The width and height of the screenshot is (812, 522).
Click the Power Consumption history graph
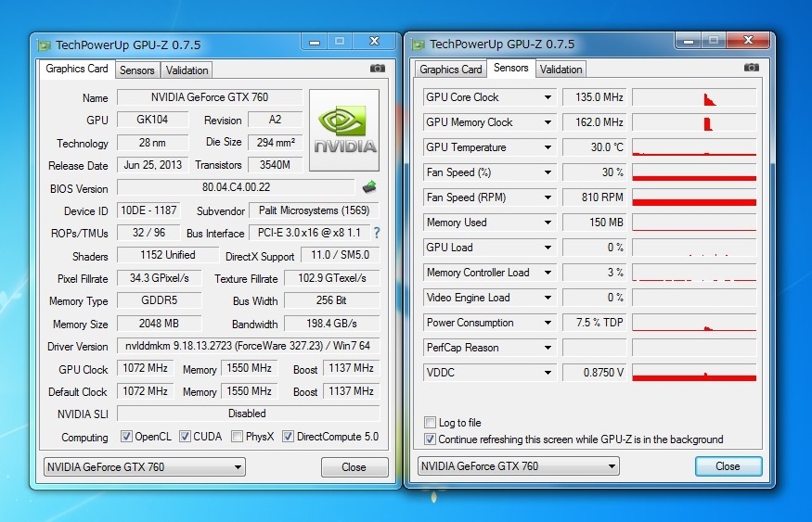coord(694,323)
